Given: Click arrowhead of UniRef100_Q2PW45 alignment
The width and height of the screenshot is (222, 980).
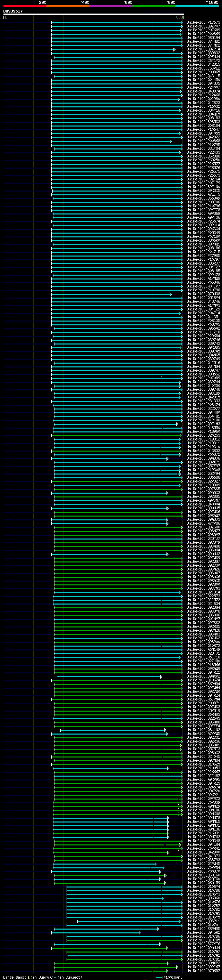Looking at the screenshot, I should [x=156, y=864].
